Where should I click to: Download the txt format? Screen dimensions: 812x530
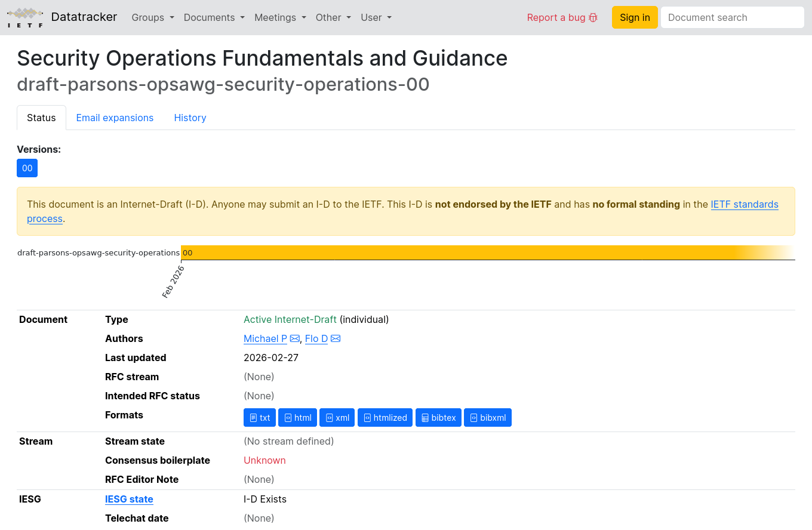coord(260,418)
